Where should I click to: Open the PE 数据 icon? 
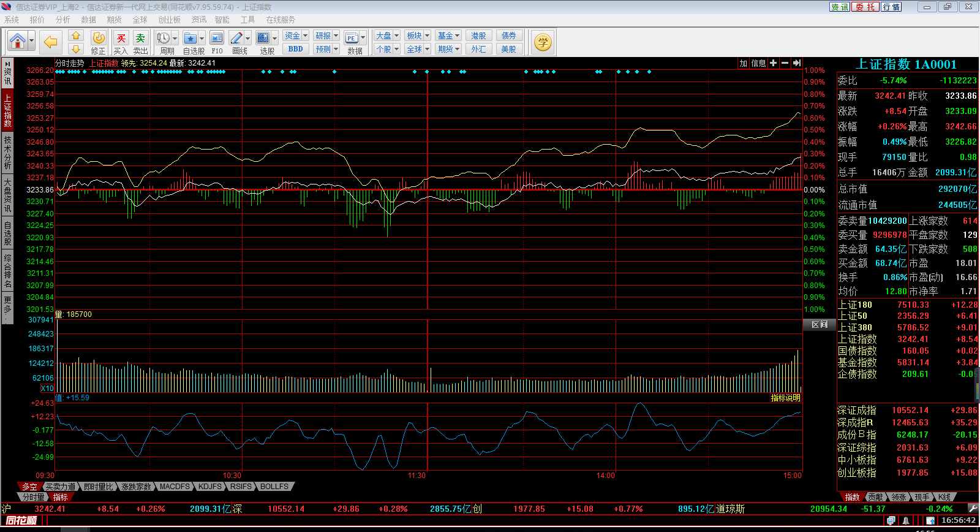(352, 38)
